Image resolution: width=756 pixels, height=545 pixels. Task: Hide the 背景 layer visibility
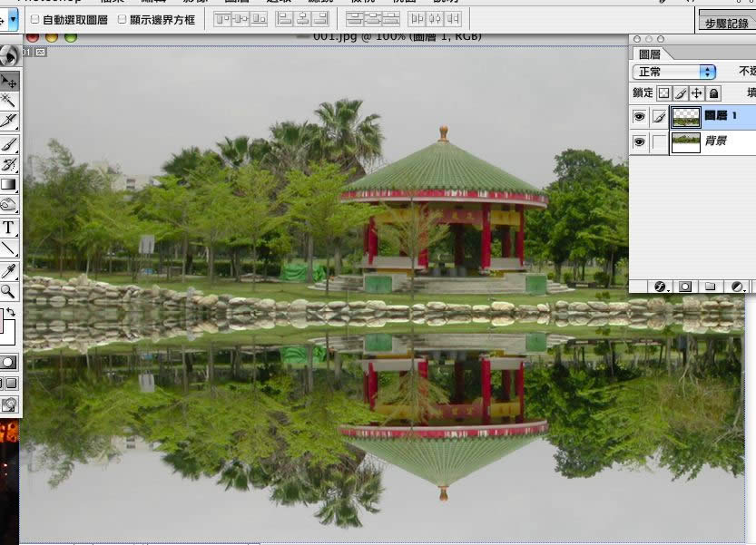click(639, 141)
